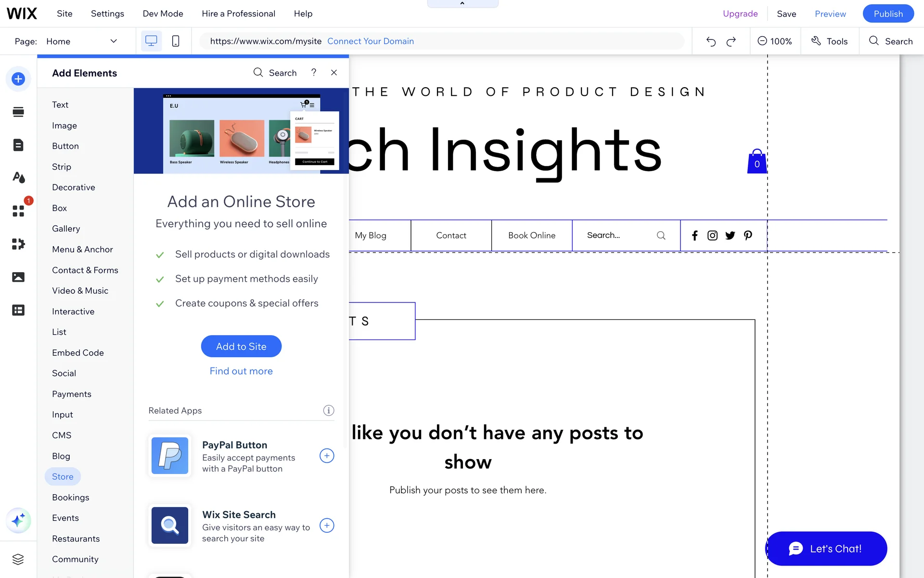Switch to desktop view editor
This screenshot has height=578, width=924.
[151, 41]
